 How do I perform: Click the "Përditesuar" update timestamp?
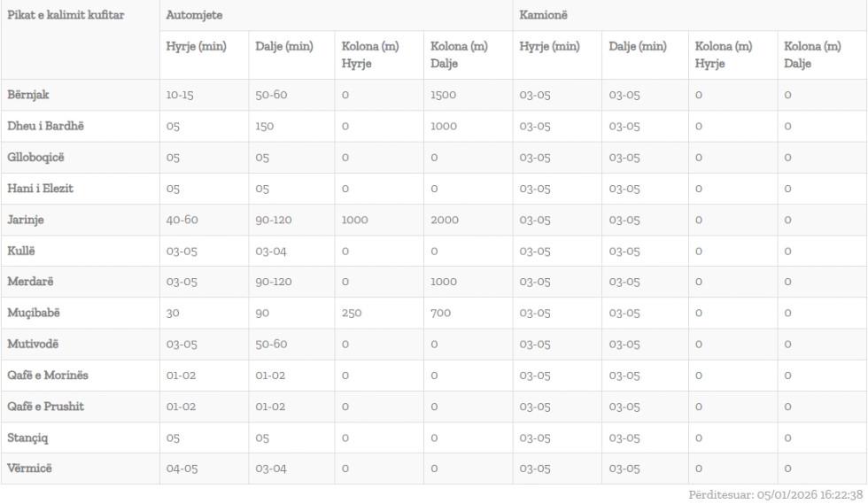pyautogui.click(x=775, y=494)
